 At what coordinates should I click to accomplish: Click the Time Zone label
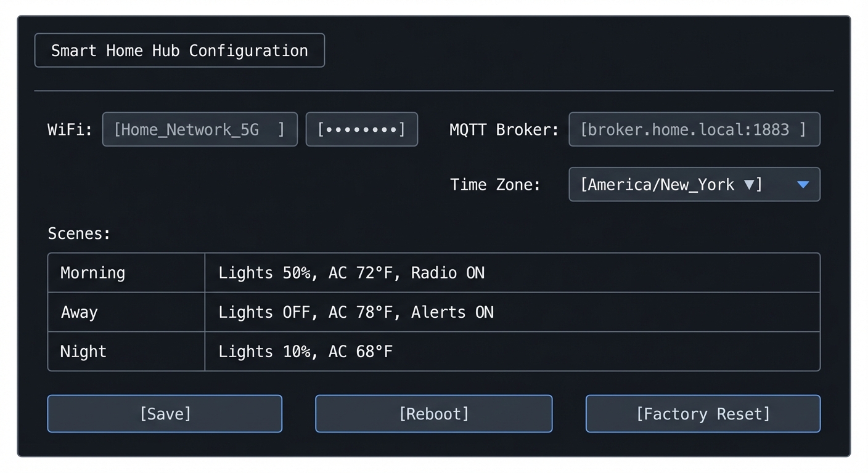pyautogui.click(x=495, y=184)
